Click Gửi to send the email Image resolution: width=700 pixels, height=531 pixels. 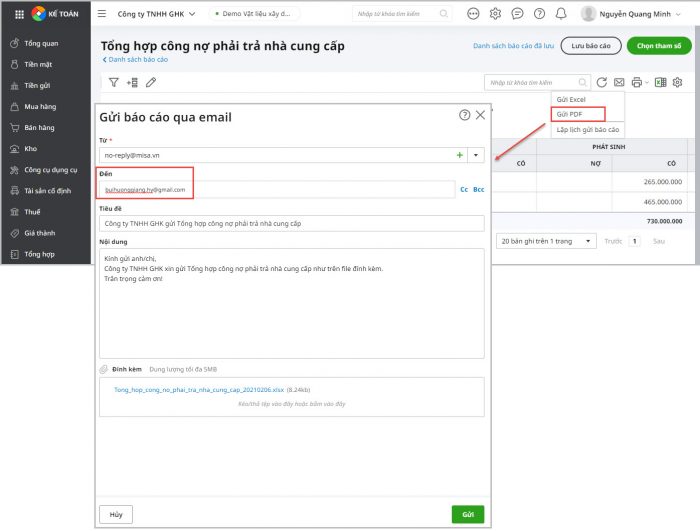click(x=468, y=514)
